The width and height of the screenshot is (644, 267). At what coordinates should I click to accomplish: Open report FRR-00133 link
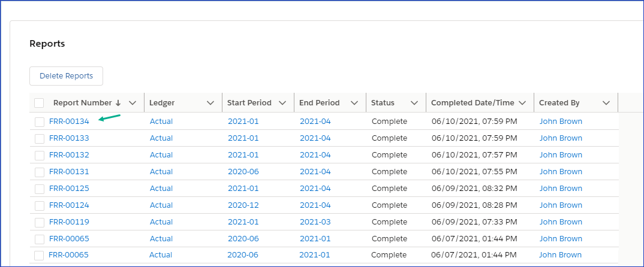[69, 138]
